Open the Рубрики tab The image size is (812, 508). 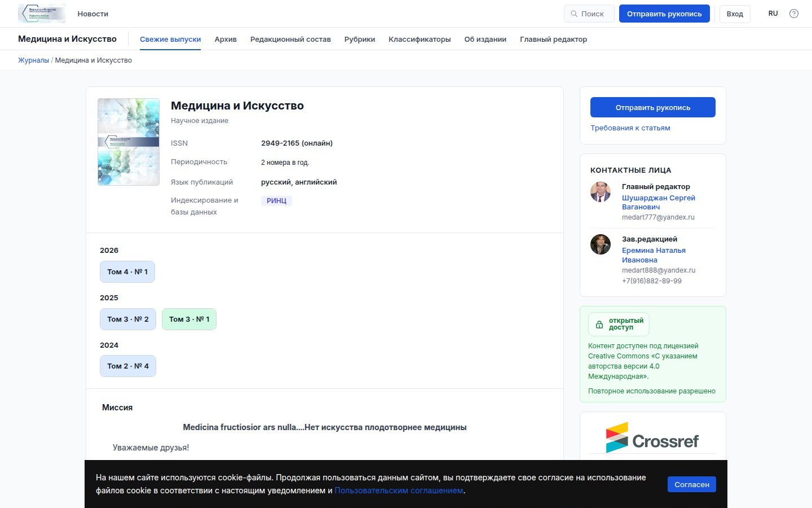[360, 40]
